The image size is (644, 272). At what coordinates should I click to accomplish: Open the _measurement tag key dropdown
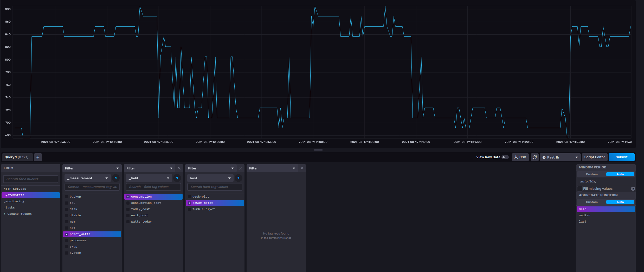[x=88, y=178]
